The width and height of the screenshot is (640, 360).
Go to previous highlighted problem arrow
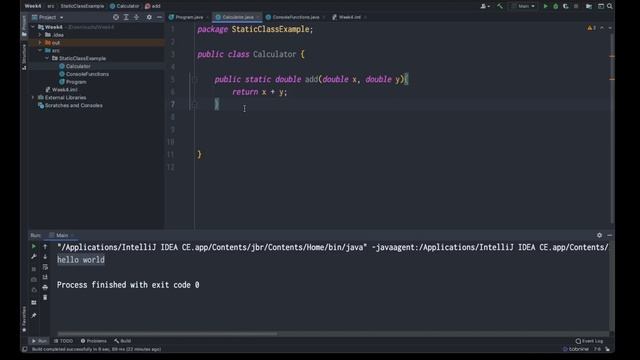coord(602,28)
